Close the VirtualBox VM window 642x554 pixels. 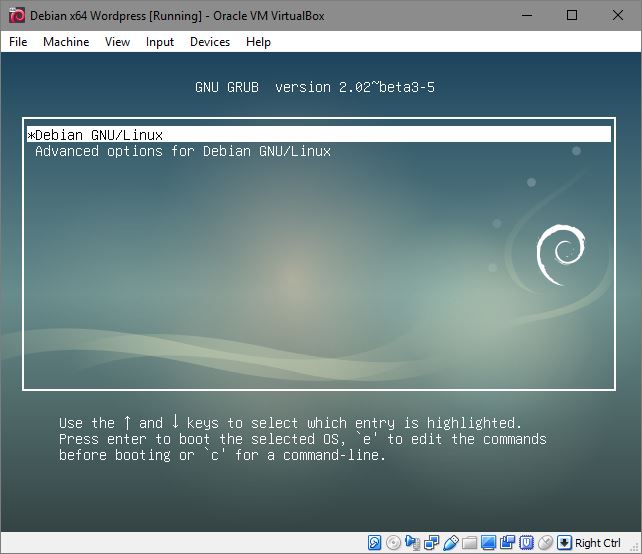tap(618, 16)
